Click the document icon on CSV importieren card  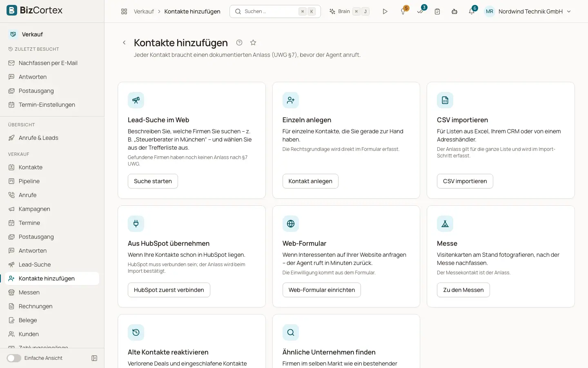coord(445,100)
